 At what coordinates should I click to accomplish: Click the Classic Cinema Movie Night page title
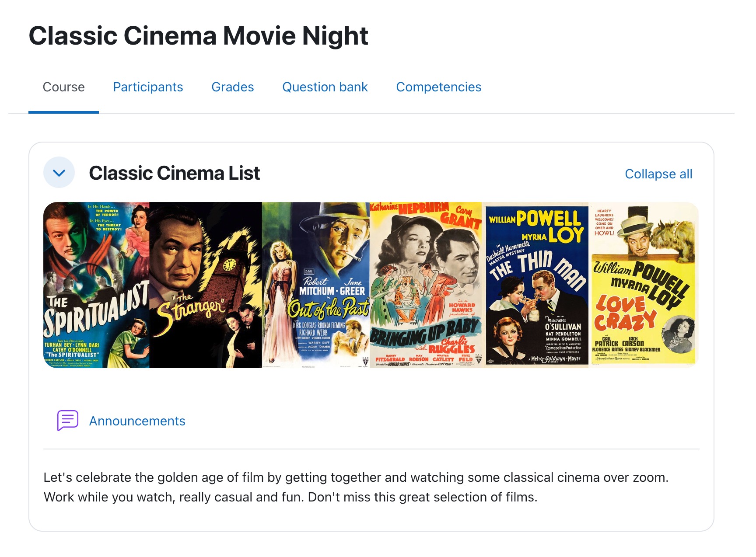tap(198, 36)
